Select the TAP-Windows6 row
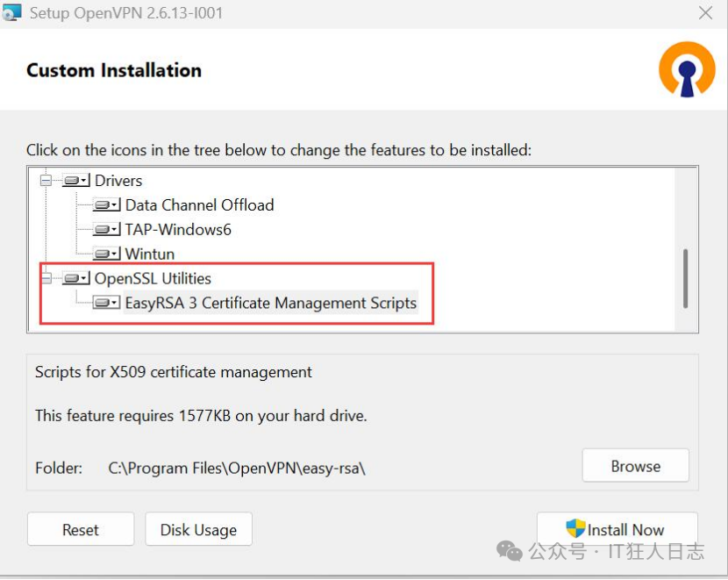 (x=178, y=229)
